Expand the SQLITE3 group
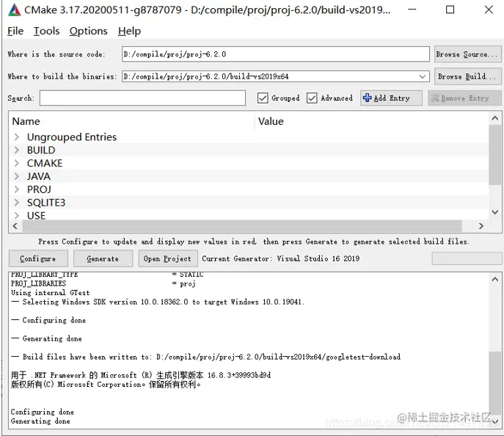The image size is (504, 436). (x=17, y=203)
